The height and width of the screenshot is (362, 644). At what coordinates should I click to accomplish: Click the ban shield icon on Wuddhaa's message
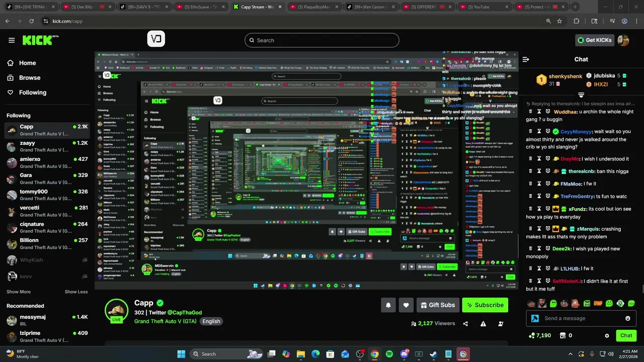coord(548,112)
